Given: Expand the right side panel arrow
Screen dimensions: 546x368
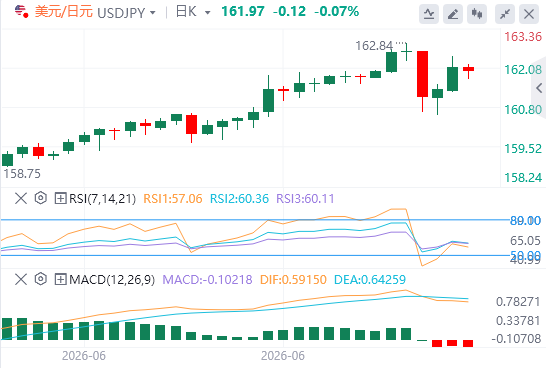Looking at the screenshot, I should pyautogui.click(x=539, y=88).
